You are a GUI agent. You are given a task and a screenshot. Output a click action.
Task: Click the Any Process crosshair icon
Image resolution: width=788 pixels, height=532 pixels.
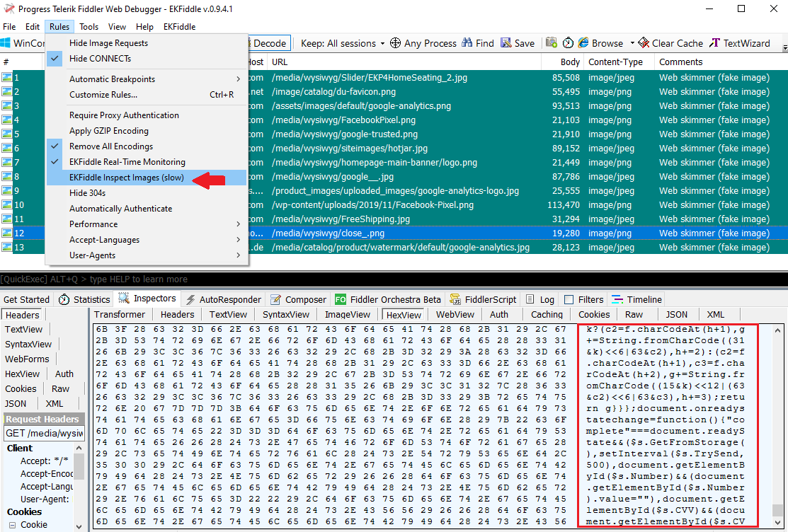click(x=396, y=43)
